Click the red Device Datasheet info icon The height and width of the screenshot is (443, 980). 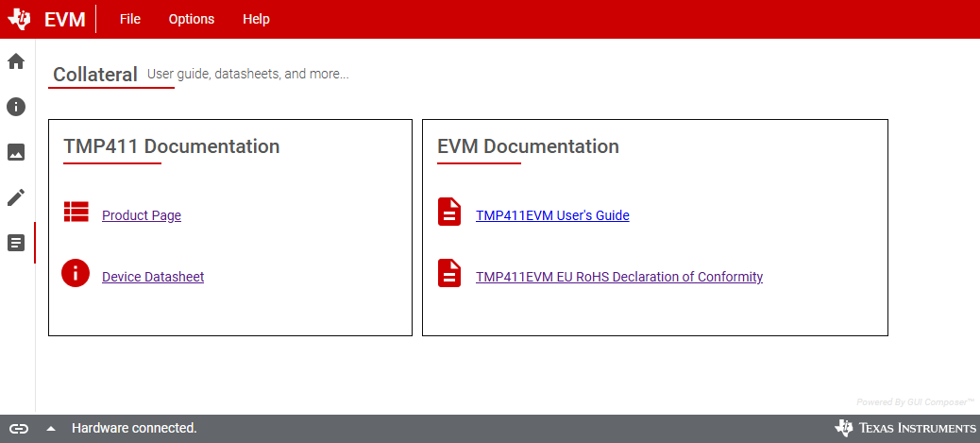pyautogui.click(x=76, y=273)
